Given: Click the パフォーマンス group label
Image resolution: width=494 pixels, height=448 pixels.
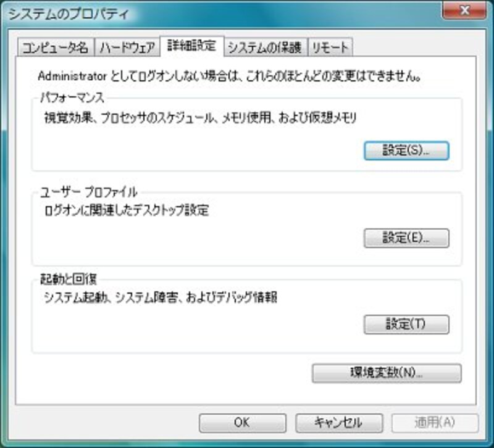Looking at the screenshot, I should click(x=72, y=98).
